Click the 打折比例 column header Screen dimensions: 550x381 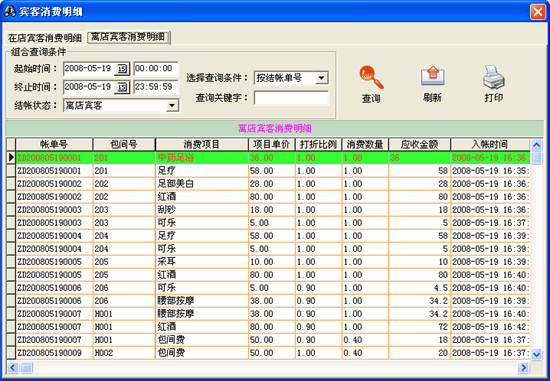(318, 144)
